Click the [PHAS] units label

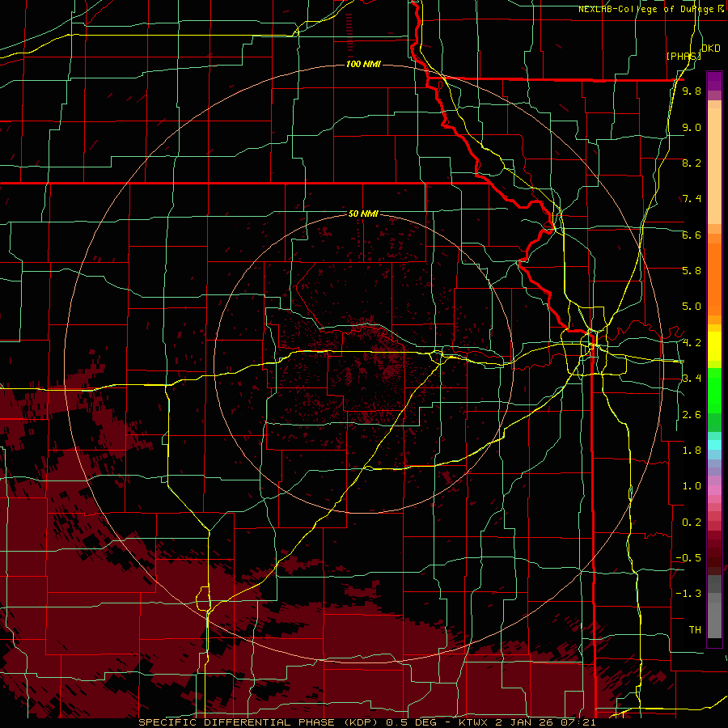click(x=684, y=56)
